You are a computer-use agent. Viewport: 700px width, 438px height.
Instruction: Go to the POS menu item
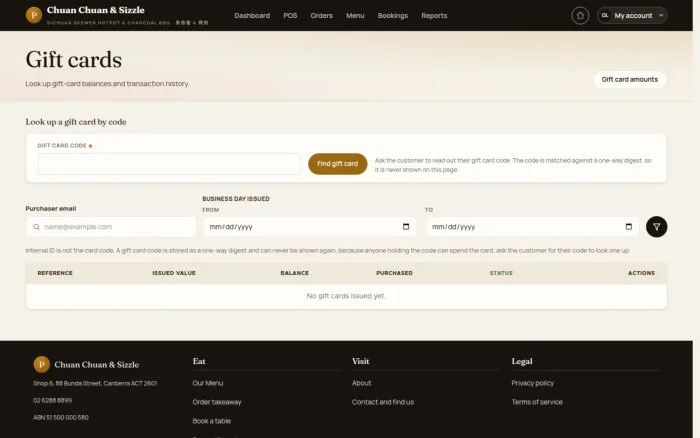point(290,16)
